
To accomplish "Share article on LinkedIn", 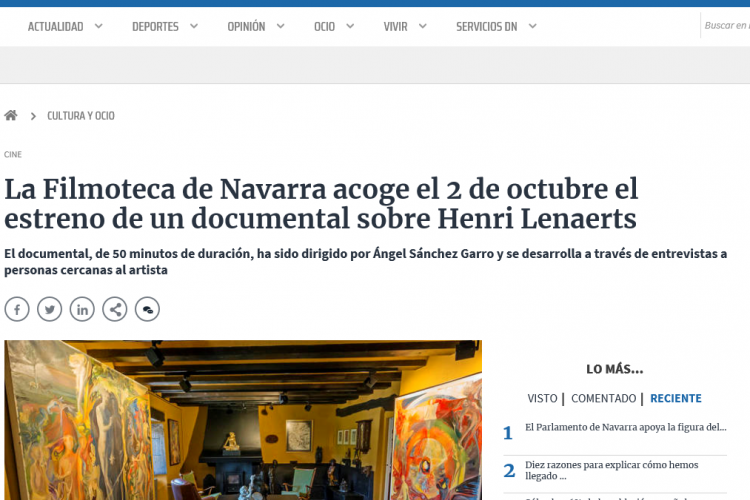I will click(82, 309).
